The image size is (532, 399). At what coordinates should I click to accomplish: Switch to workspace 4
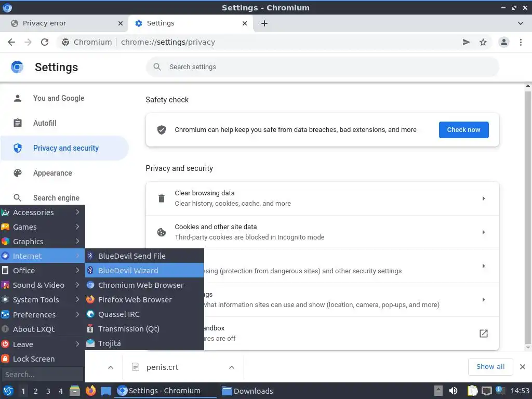[x=60, y=391]
